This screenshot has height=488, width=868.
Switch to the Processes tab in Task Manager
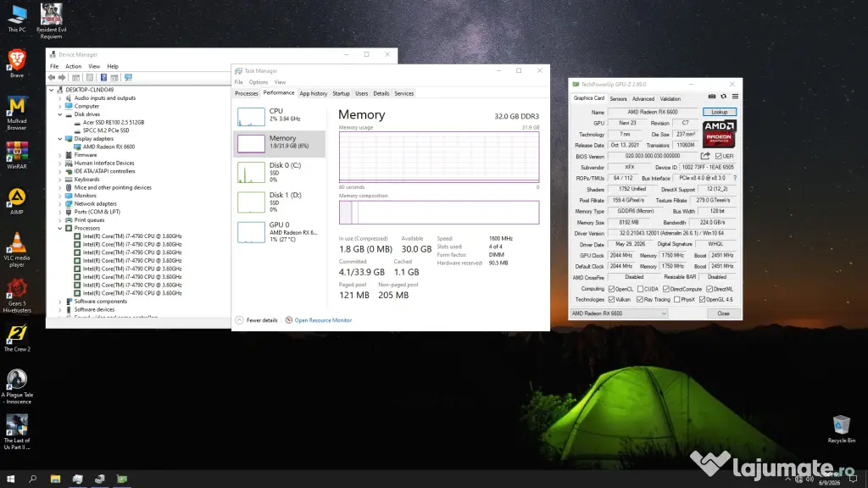point(247,93)
